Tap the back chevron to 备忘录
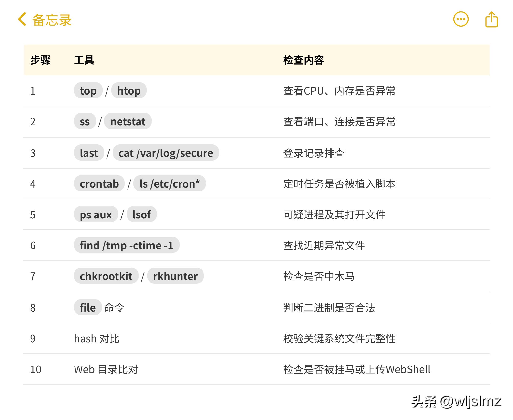Viewport: 513px width, 420px height. (x=22, y=20)
